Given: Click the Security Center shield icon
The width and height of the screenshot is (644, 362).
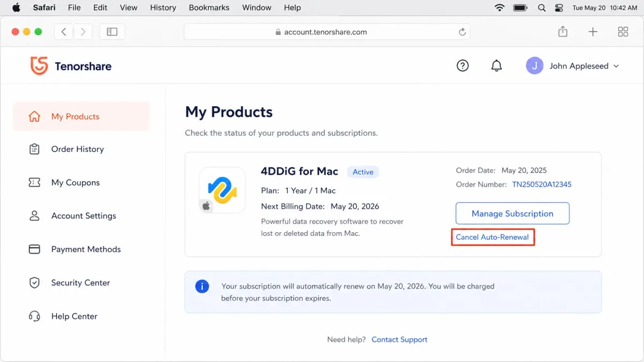Looking at the screenshot, I should [34, 283].
